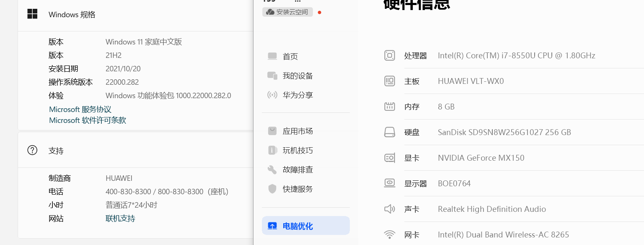Viewport: 644px width, 245px height.
Task: Open the Microsoft 软件许可条款 link
Action: pos(88,120)
